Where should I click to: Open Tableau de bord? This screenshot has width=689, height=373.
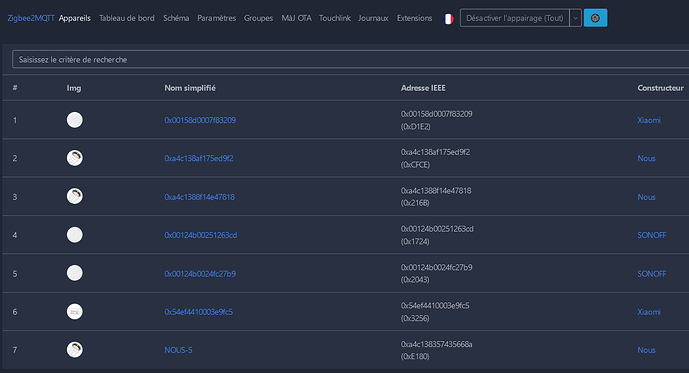click(x=127, y=18)
